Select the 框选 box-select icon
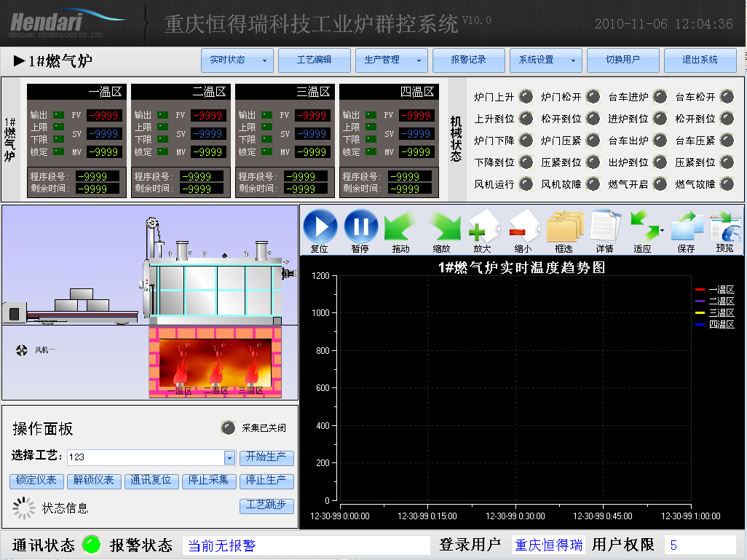 [564, 226]
